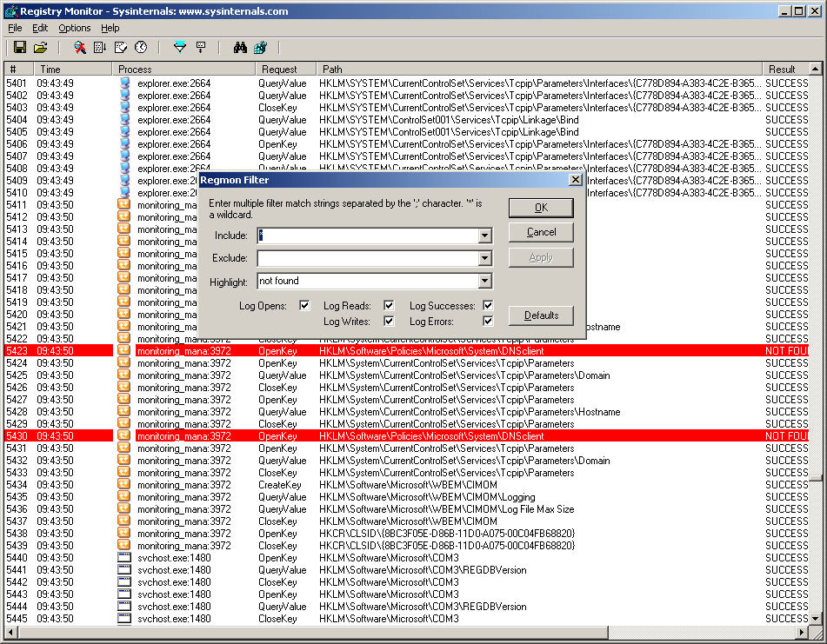Toggle the Capture magnifier icon with red X
Screen dimensions: 827x644
pos(80,48)
